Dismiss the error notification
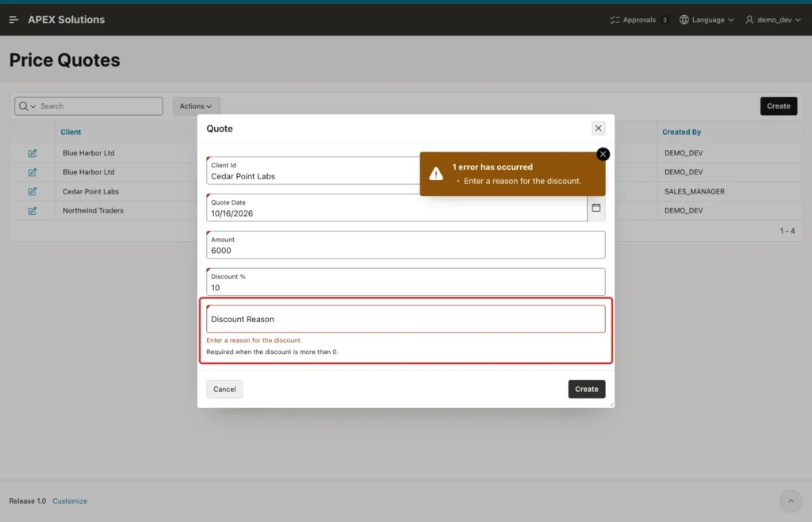The width and height of the screenshot is (812, 522). pos(603,155)
